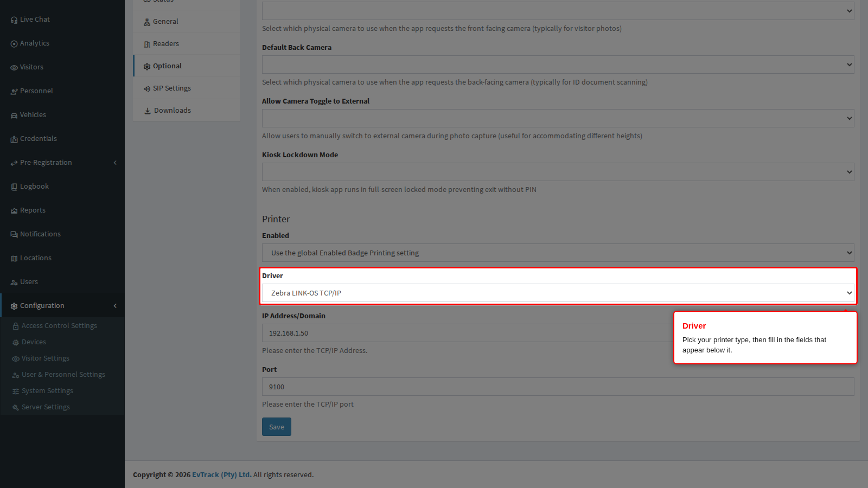Open the SIP Settings tab label
Screen dimensions: 868x488
[172, 88]
